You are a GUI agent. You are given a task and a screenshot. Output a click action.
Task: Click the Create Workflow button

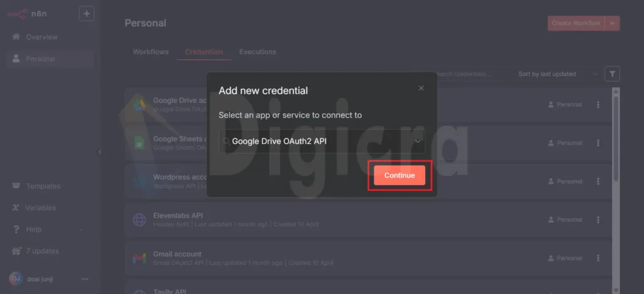pos(576,23)
